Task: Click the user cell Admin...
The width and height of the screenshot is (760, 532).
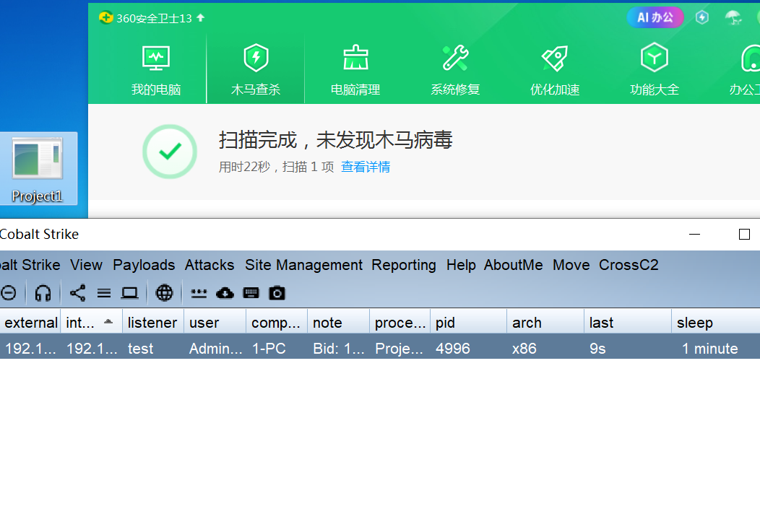Action: tap(216, 349)
